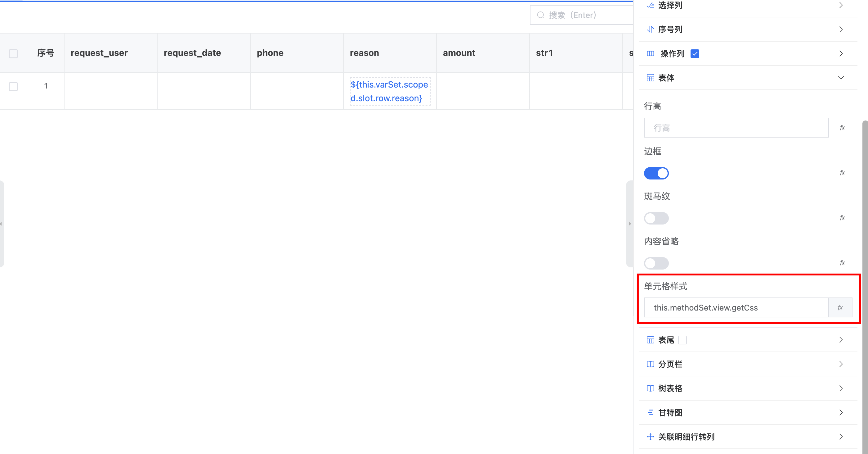
Task: Expand the 分页栏 section chevron
Action: tap(841, 364)
